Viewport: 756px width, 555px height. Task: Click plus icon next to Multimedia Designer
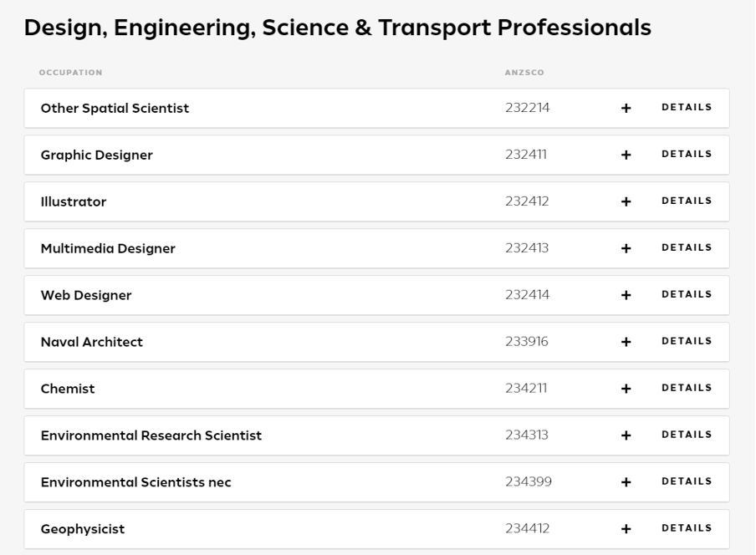coord(626,249)
